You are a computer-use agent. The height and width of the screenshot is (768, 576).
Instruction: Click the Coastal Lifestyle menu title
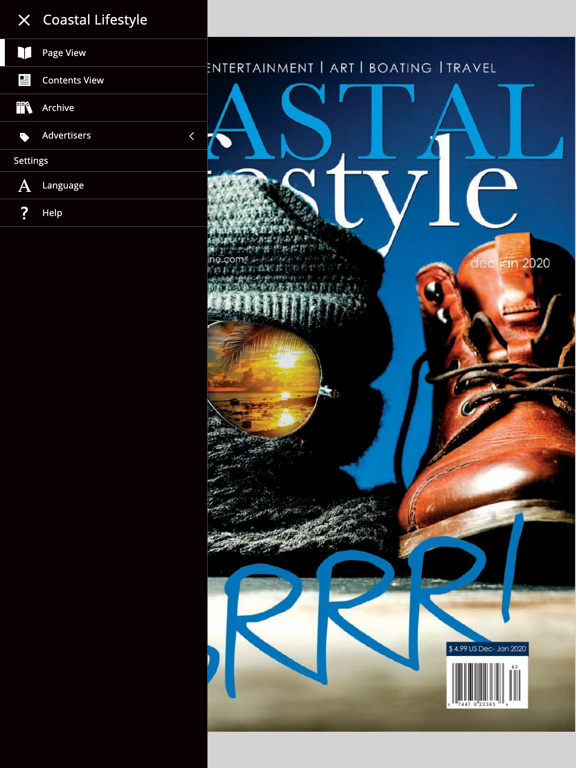pyautogui.click(x=95, y=20)
